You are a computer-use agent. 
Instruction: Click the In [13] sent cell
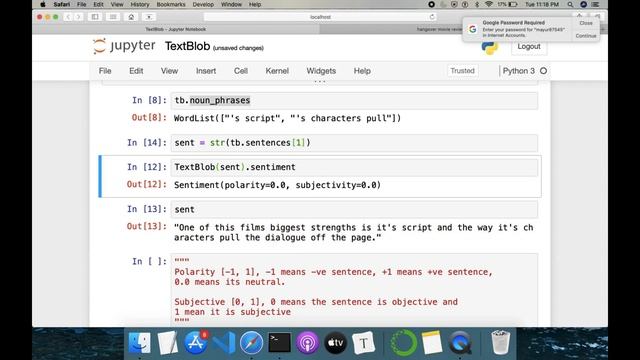[x=354, y=210]
